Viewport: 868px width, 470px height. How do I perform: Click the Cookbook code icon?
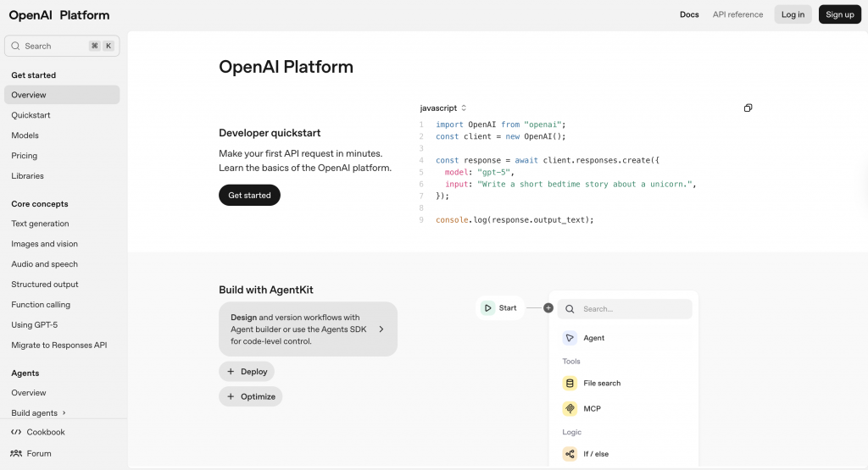click(16, 432)
